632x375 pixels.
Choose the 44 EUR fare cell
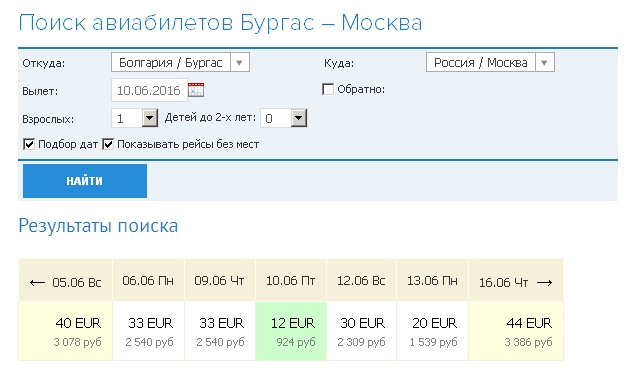click(x=516, y=331)
